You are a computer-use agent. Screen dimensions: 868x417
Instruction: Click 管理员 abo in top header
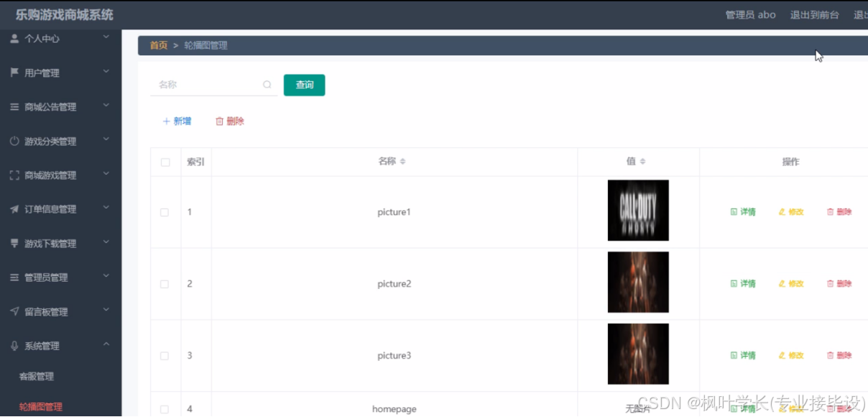[751, 15]
